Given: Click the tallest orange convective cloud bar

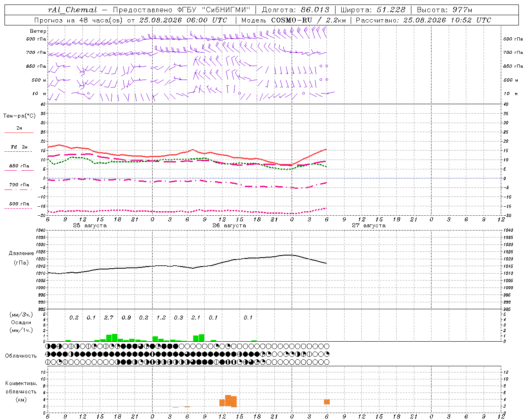Looking at the screenshot, I should click(x=228, y=400).
